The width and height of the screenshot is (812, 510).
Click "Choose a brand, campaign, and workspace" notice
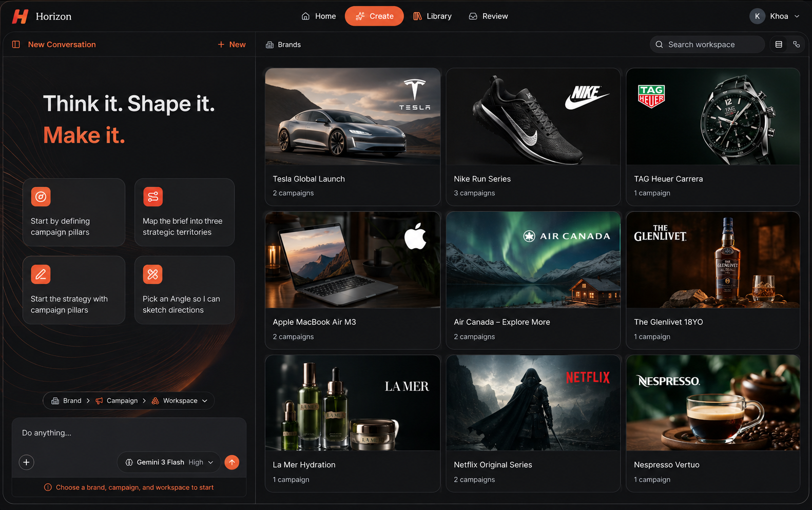(134, 487)
